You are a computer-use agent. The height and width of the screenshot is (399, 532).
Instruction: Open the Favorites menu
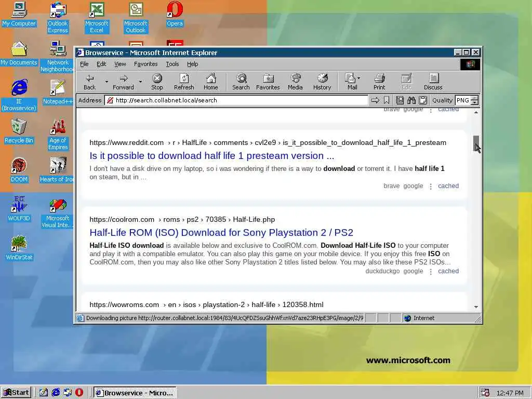pyautogui.click(x=145, y=64)
